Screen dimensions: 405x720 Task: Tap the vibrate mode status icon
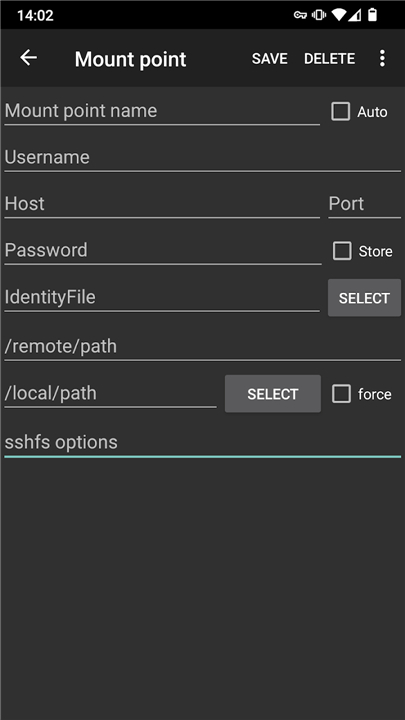[319, 16]
